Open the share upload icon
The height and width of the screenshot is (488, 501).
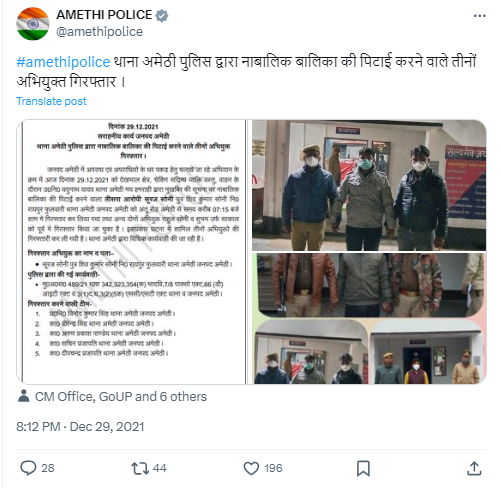tap(474, 468)
